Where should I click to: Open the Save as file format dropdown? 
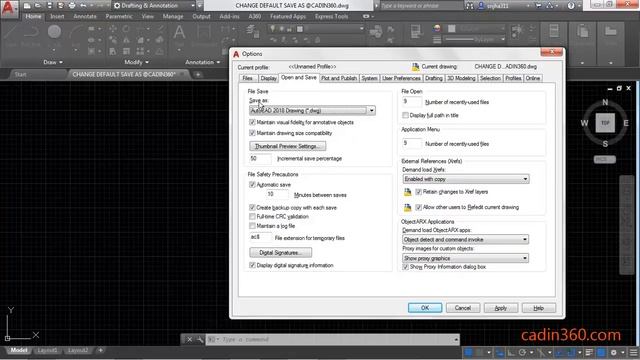(x=312, y=110)
